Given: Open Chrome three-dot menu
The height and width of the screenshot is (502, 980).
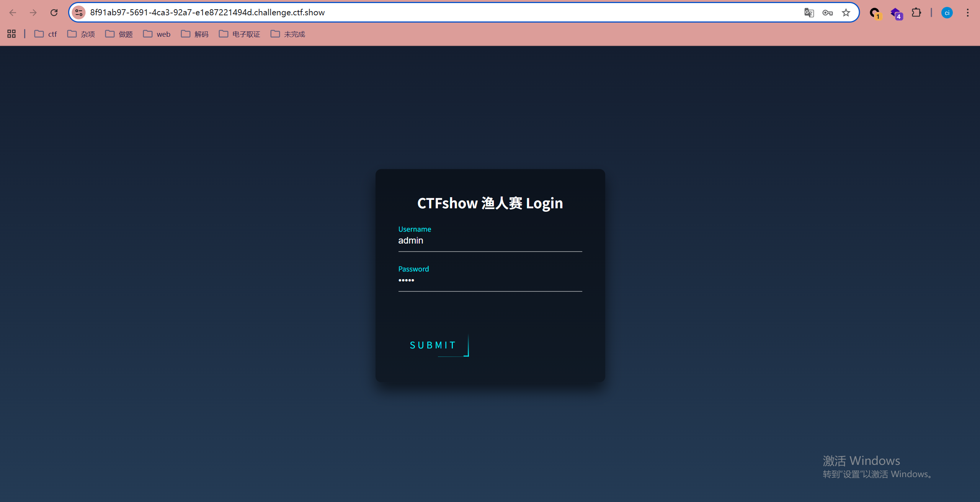Looking at the screenshot, I should 967,13.
